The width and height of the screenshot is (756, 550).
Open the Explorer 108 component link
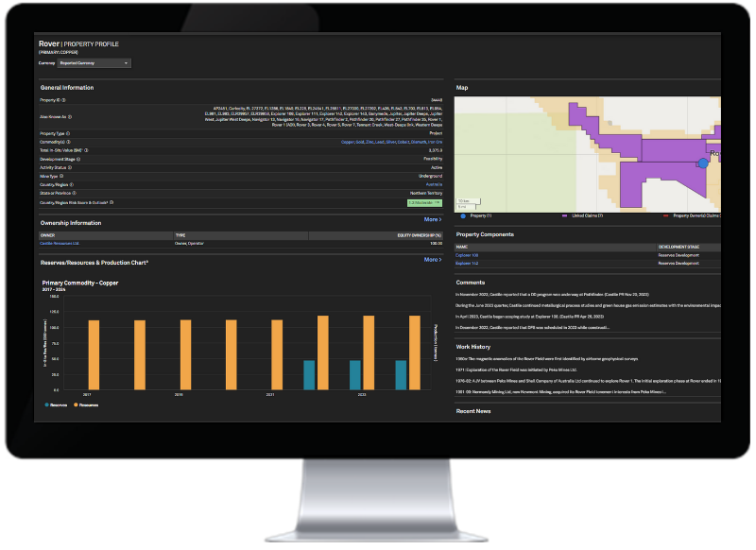467,255
